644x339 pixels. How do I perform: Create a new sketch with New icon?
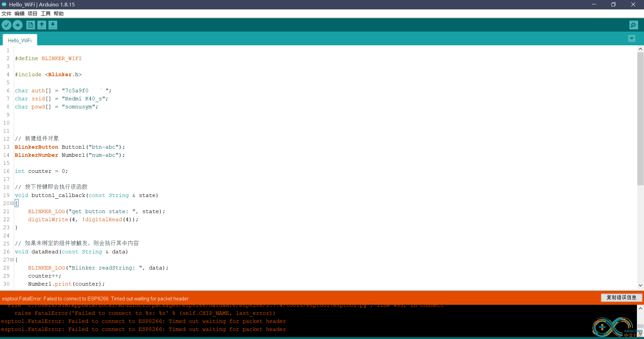31,25
